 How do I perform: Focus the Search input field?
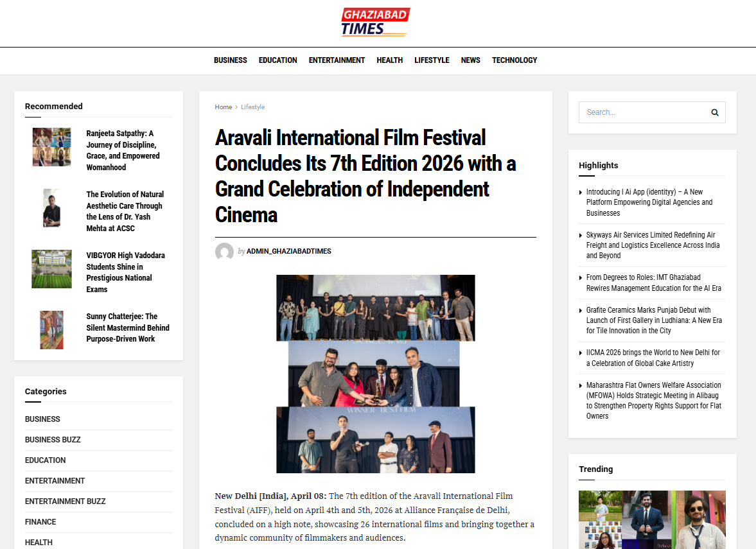tap(642, 112)
